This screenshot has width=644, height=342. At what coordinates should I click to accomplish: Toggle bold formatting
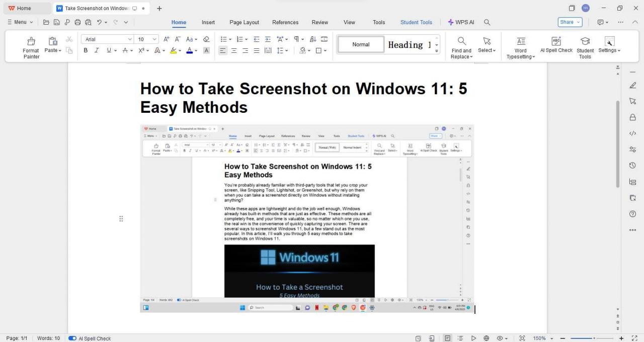pos(85,50)
